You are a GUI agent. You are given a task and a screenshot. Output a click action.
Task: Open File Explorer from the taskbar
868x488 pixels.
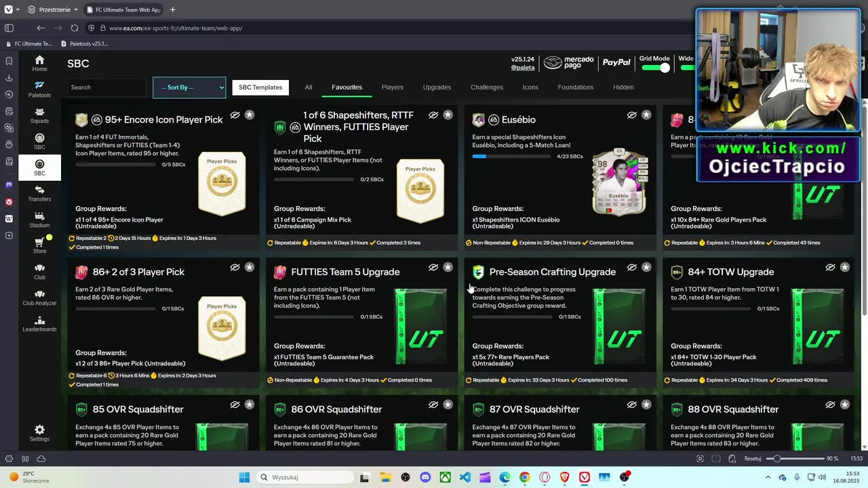pos(385,477)
